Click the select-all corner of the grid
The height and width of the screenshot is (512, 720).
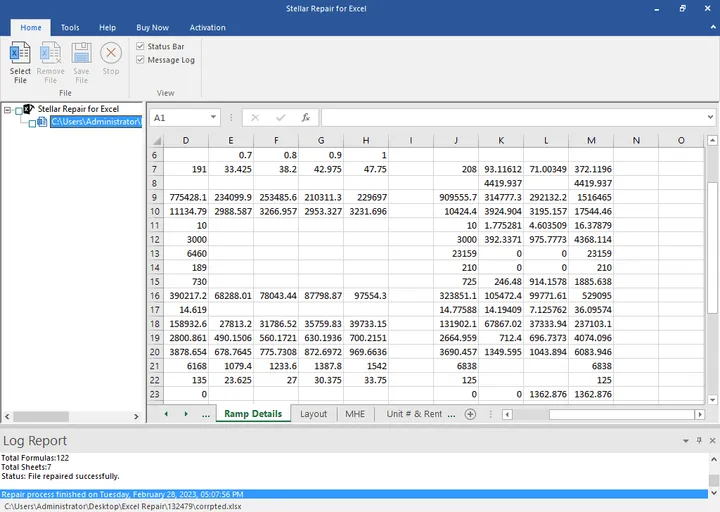[x=157, y=141]
